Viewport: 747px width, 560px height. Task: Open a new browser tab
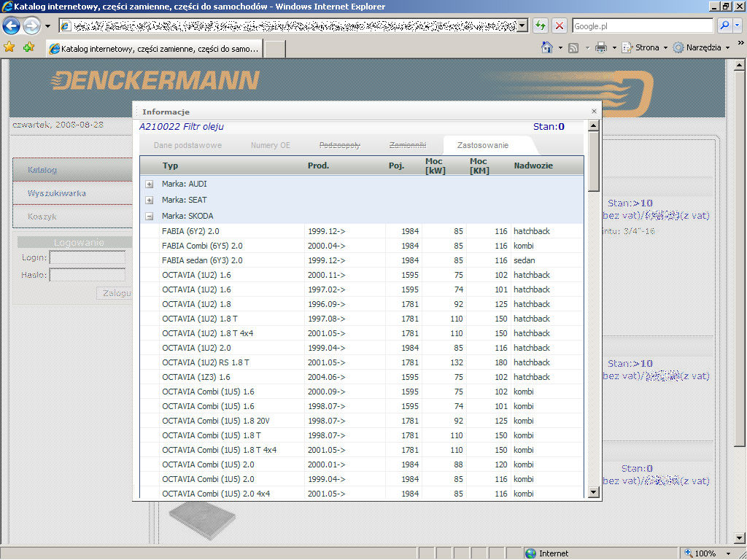(275, 49)
